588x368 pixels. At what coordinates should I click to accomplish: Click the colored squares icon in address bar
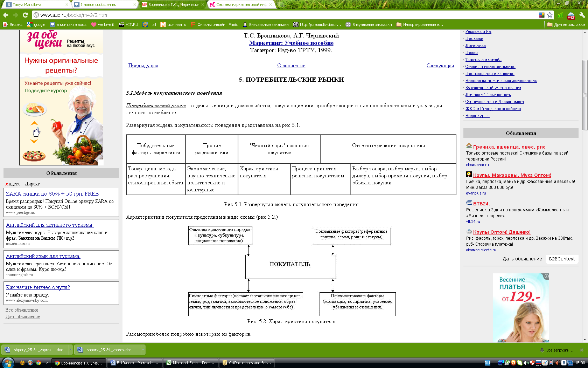click(x=542, y=15)
